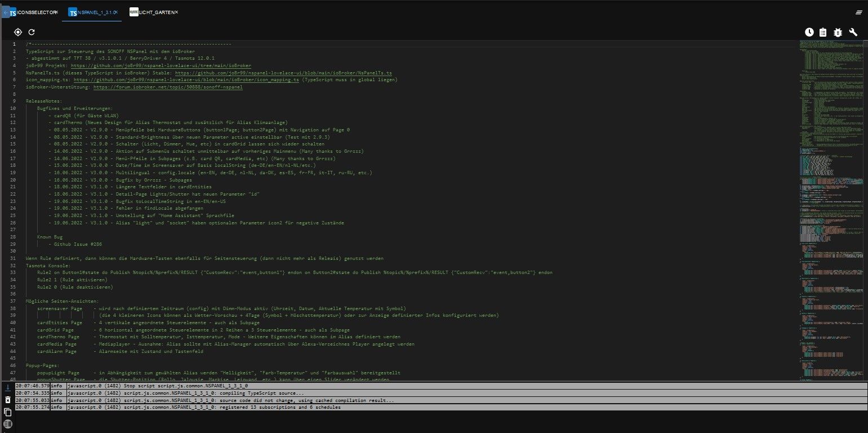The width and height of the screenshot is (868, 433).
Task: Open the close-all-tabs menu icon
Action: (859, 12)
